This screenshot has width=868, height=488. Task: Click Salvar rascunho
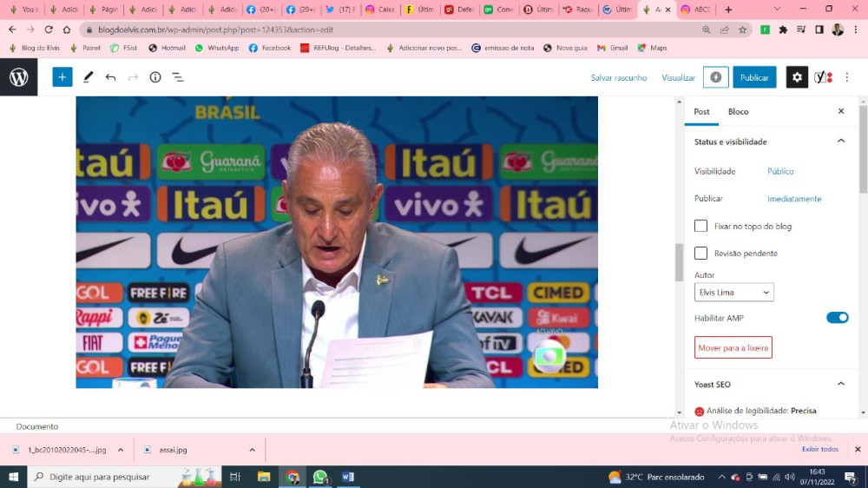click(618, 77)
